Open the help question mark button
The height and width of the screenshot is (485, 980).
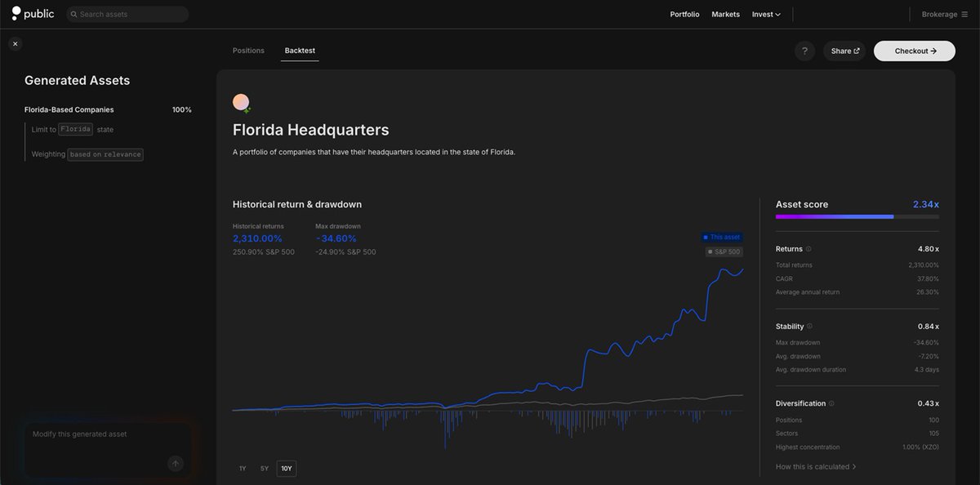804,51
